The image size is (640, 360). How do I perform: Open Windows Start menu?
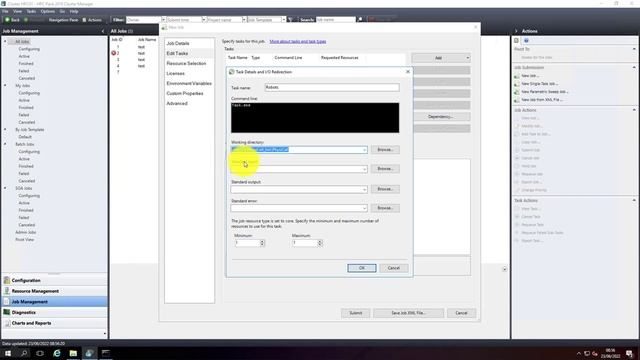point(8,353)
